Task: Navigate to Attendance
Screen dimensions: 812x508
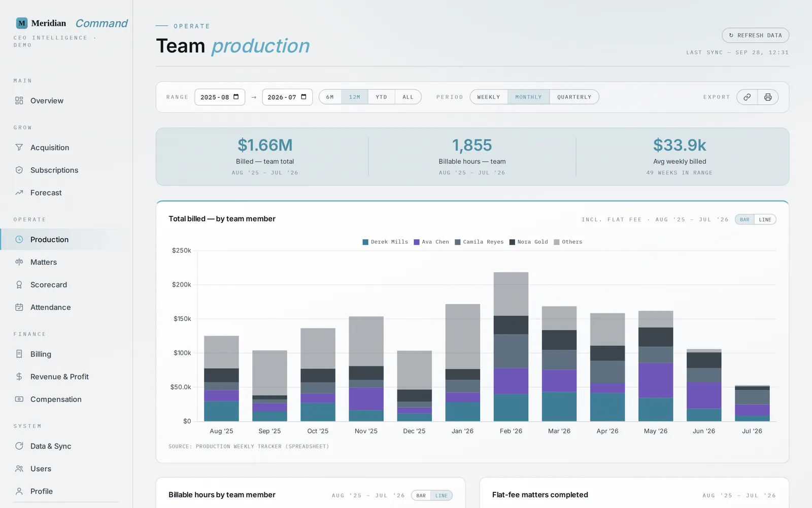Action: pos(51,307)
